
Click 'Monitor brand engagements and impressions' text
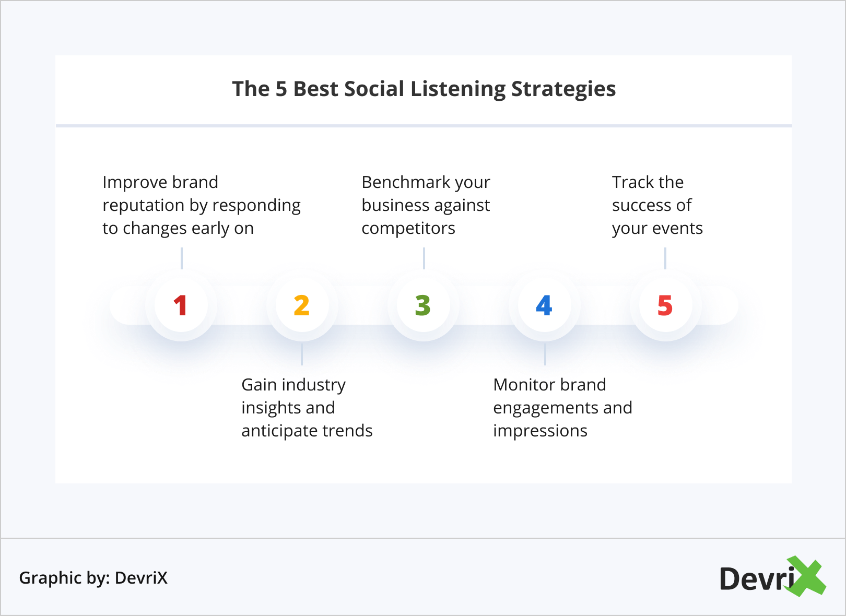tap(562, 408)
